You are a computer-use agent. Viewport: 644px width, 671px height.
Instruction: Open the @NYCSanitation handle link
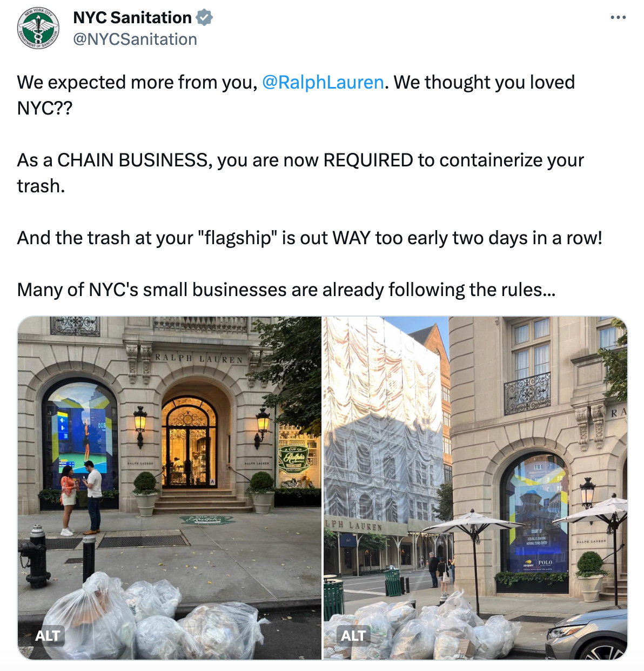pyautogui.click(x=135, y=39)
